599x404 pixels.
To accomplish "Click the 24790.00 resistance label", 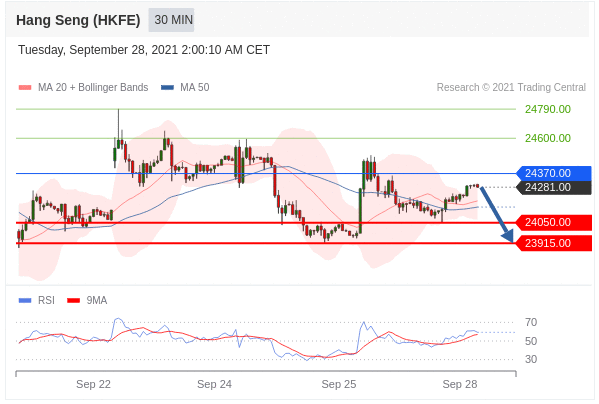I will pos(547,109).
